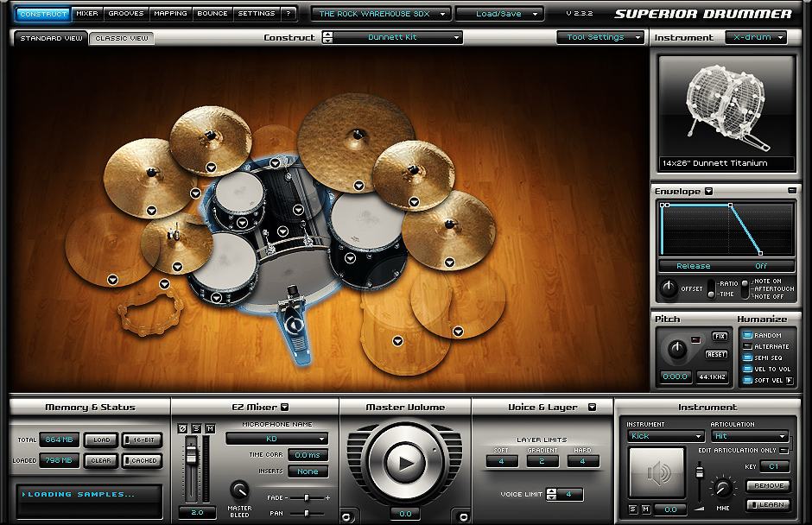
Task: Click the EZ Mixer Pan slider
Action: [x=308, y=512]
